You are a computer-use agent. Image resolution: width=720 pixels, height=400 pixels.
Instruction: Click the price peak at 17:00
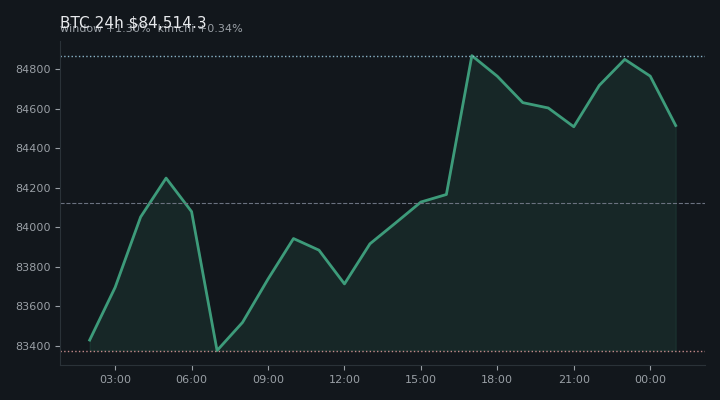(x=472, y=56)
